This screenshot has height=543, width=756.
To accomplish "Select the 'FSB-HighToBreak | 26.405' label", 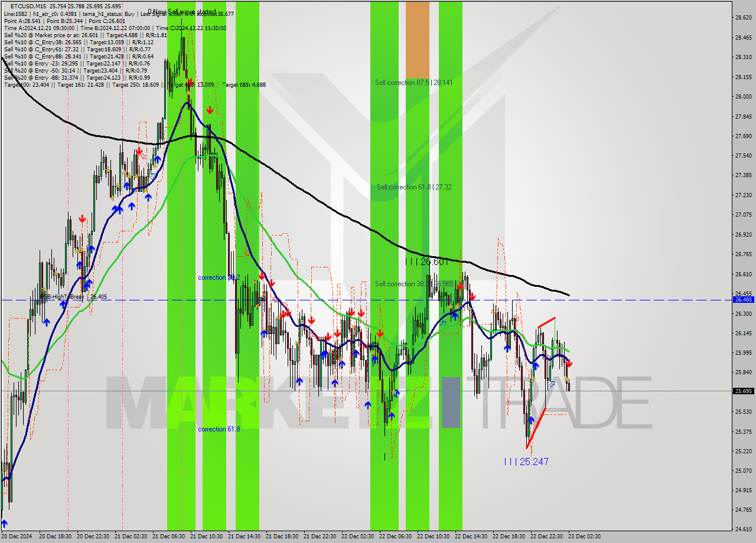I will tap(74, 297).
